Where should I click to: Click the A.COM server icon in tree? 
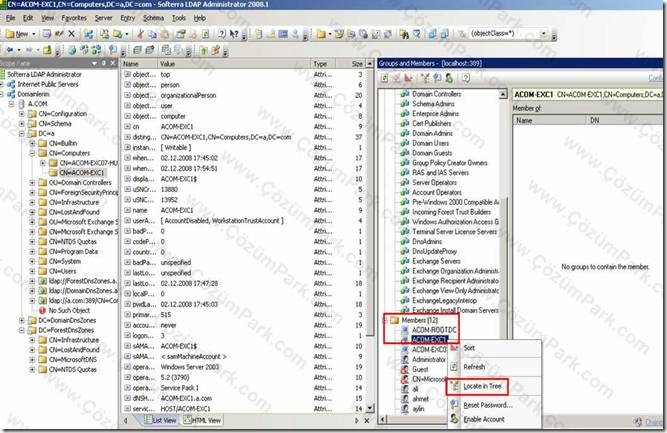pyautogui.click(x=22, y=104)
